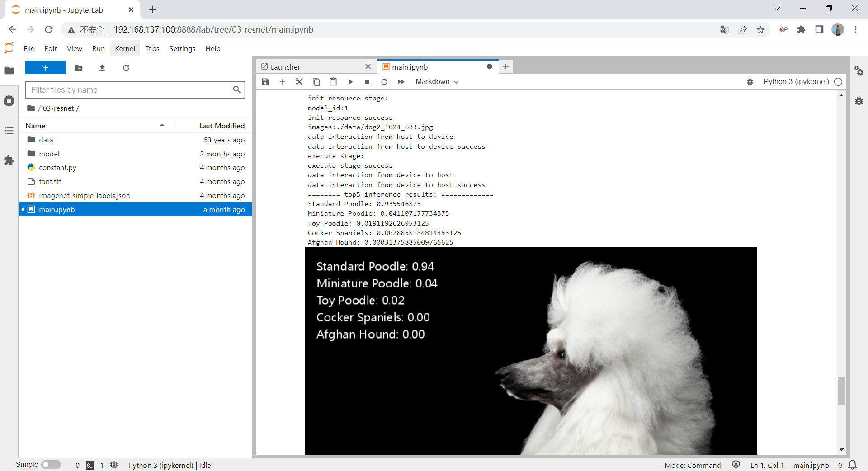Paste cell from clipboard
The image size is (868, 471).
coord(333,82)
